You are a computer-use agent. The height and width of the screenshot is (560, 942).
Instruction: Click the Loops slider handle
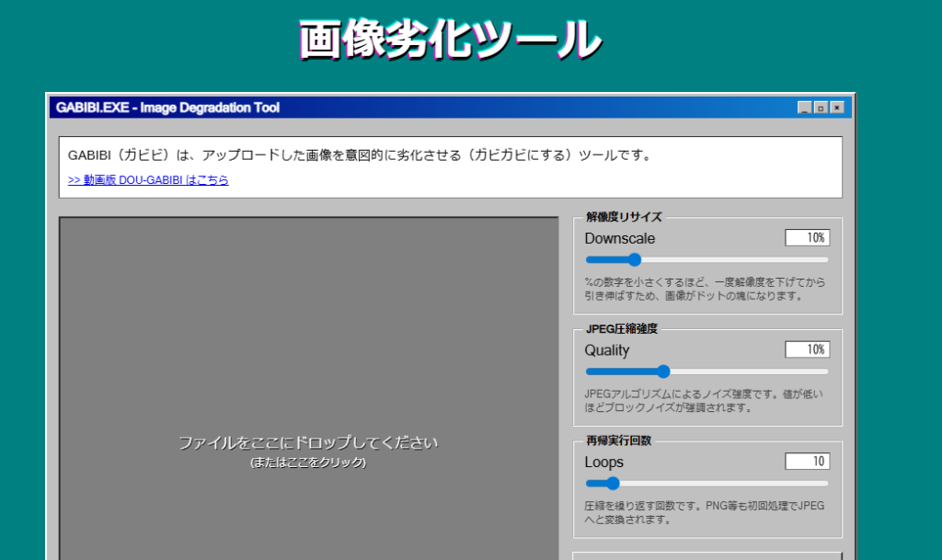click(x=613, y=484)
